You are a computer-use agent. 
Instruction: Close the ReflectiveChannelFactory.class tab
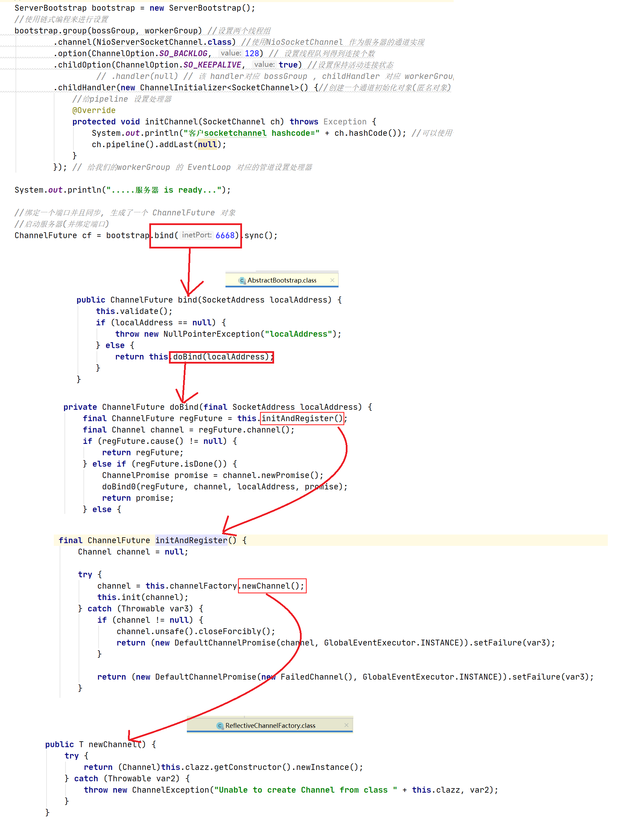pos(346,725)
